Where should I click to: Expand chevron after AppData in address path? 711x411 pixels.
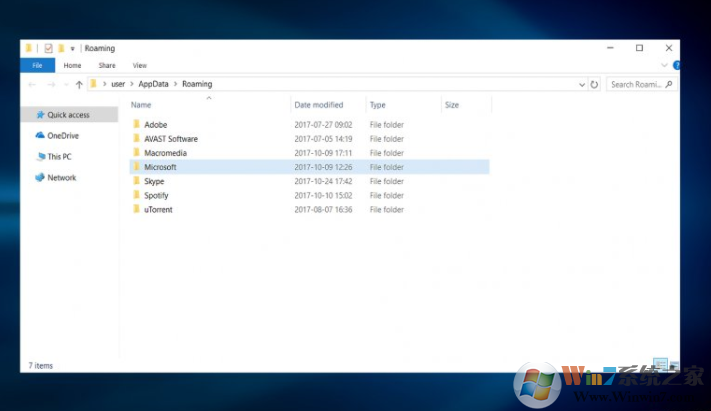(x=176, y=85)
